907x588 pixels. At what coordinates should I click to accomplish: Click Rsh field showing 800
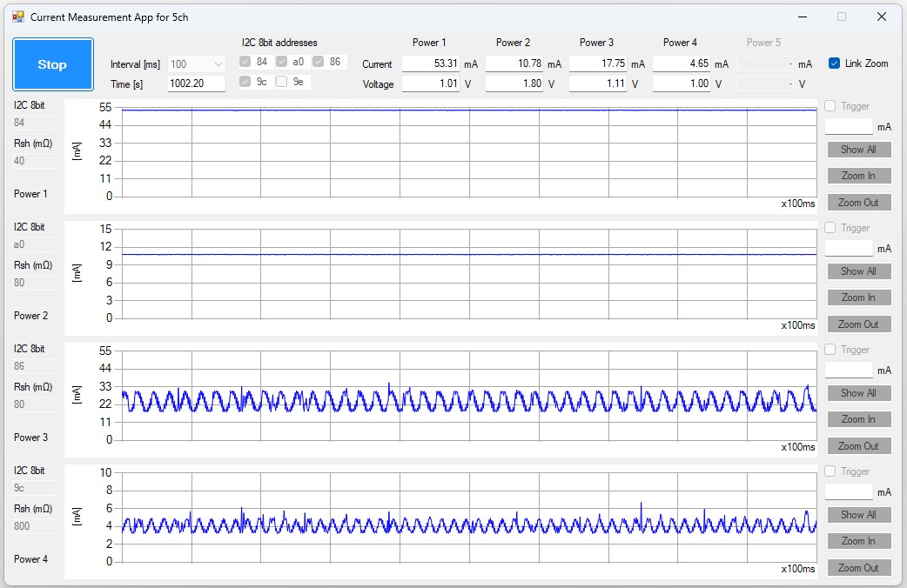tap(34, 526)
